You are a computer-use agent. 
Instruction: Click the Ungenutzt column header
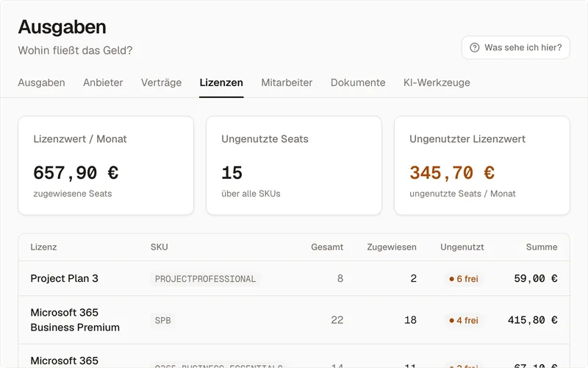point(462,247)
